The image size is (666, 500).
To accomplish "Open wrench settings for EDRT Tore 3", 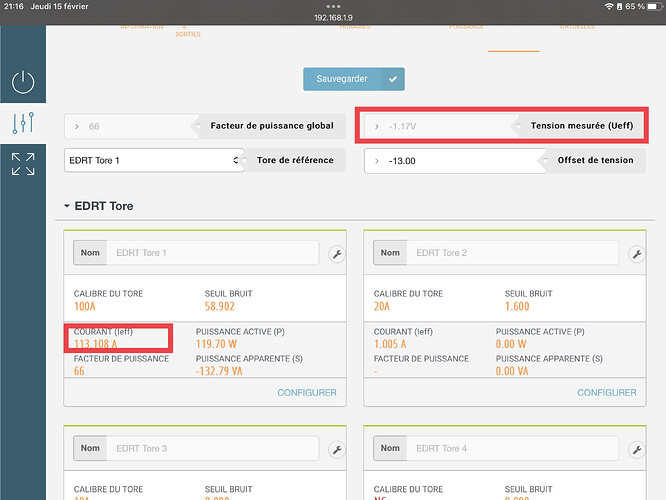I will tap(337, 449).
